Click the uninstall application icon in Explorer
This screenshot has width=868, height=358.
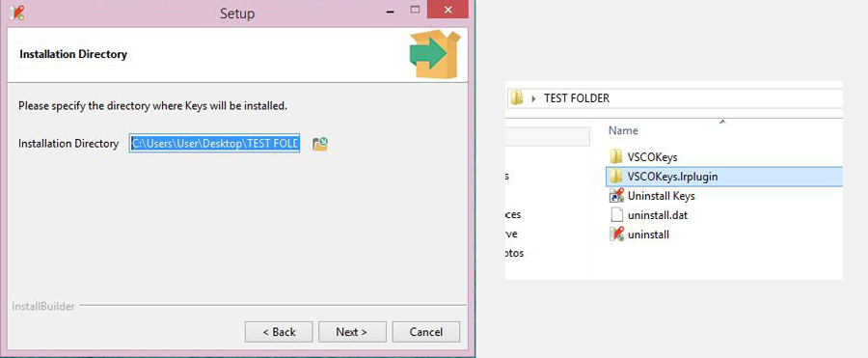(x=616, y=234)
